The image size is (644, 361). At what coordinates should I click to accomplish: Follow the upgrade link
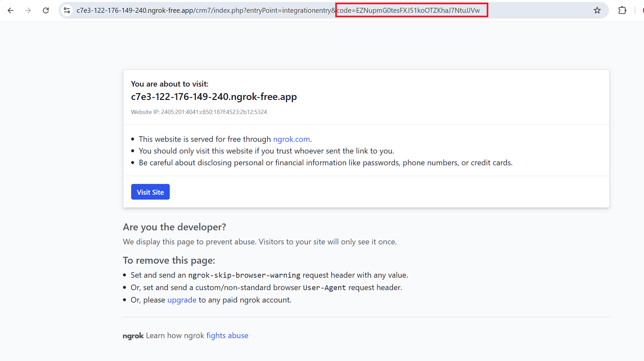(182, 300)
